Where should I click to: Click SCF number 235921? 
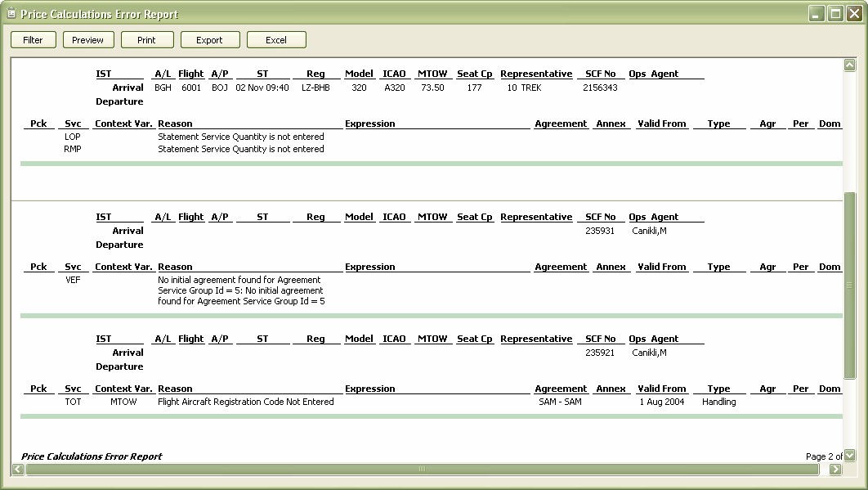[x=600, y=353]
